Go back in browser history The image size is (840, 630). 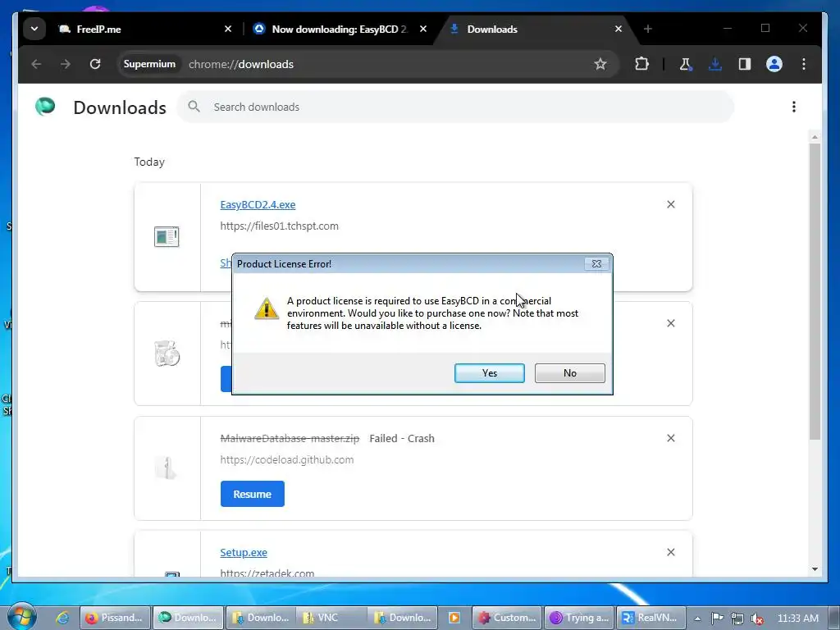[x=36, y=64]
